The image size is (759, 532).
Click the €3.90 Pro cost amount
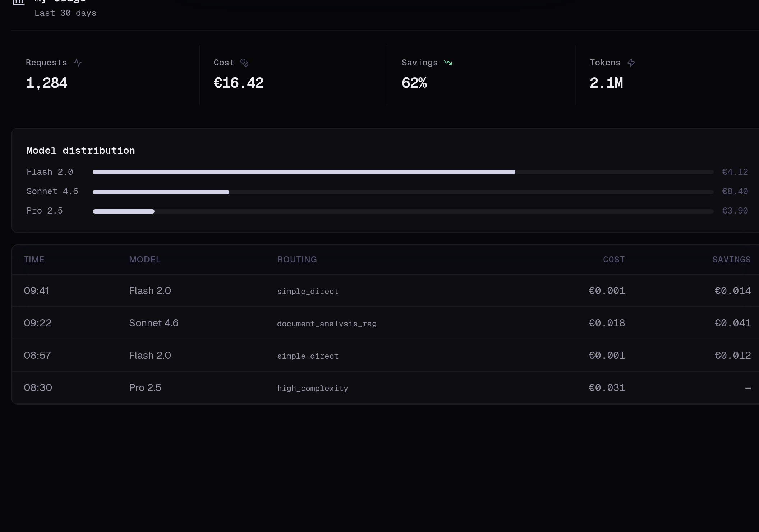click(735, 211)
